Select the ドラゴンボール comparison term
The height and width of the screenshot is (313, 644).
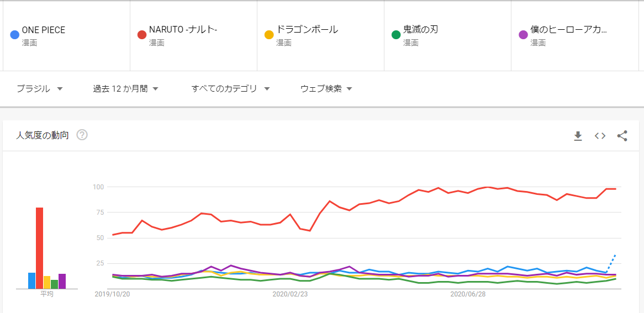307,30
